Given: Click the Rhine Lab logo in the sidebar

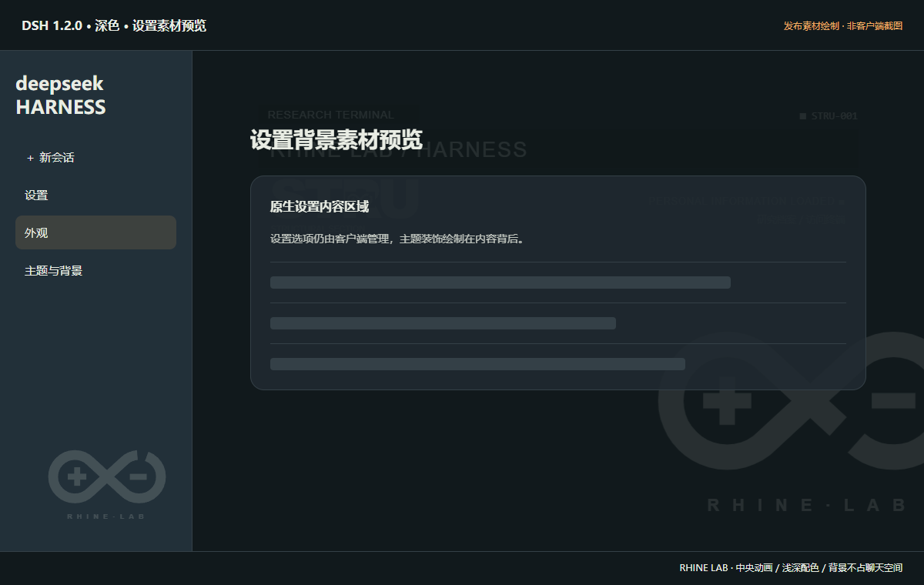Looking at the screenshot, I should [x=107, y=484].
